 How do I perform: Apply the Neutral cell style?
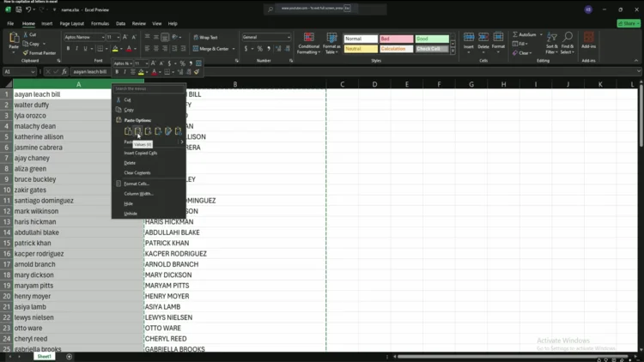[361, 49]
